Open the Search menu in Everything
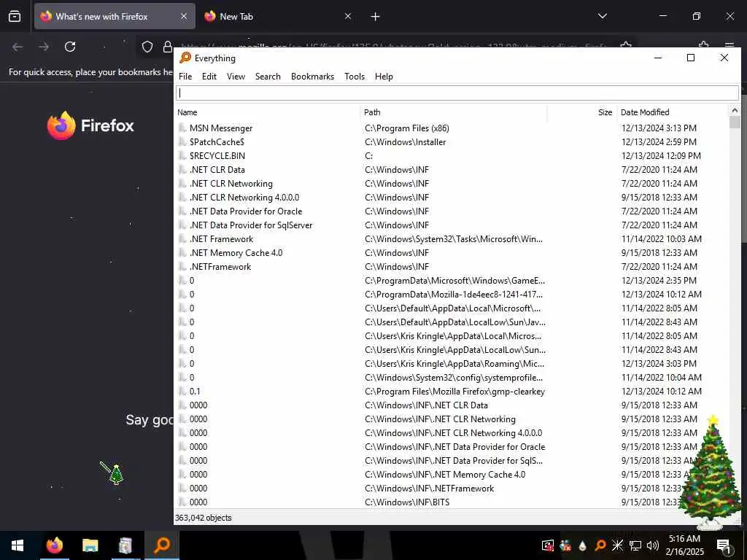 (268, 76)
